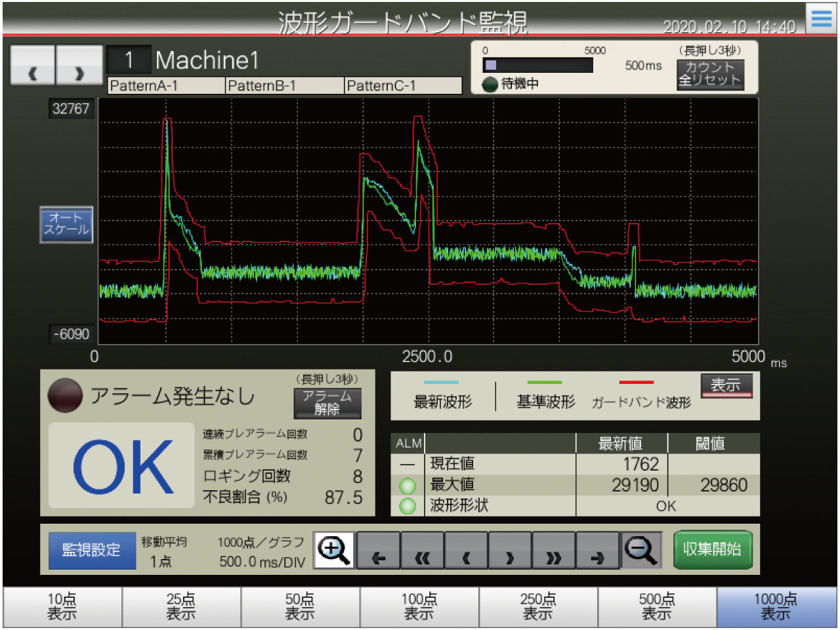
Task: Switch to the 100点表示 tab
Action: coord(419,607)
